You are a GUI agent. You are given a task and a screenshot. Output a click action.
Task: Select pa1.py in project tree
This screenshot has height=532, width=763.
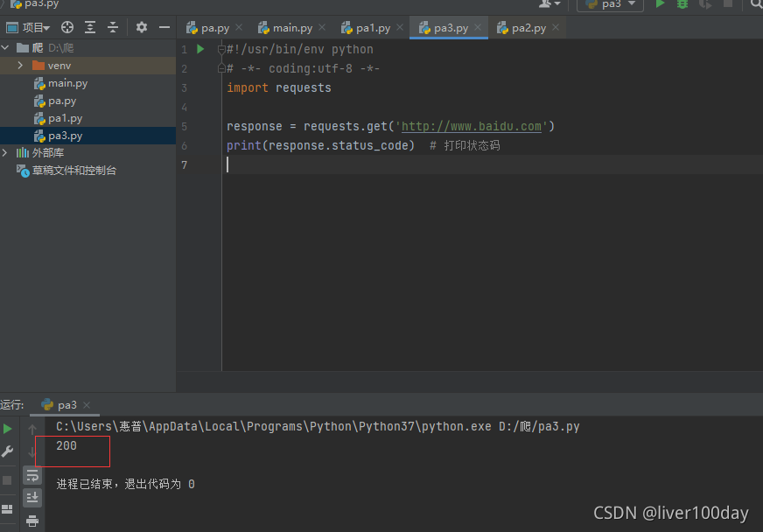click(87, 118)
